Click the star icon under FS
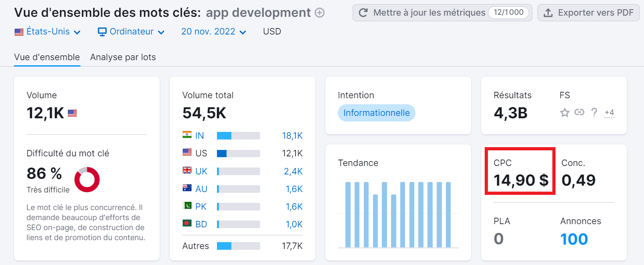This screenshot has height=265, width=644. tap(564, 113)
